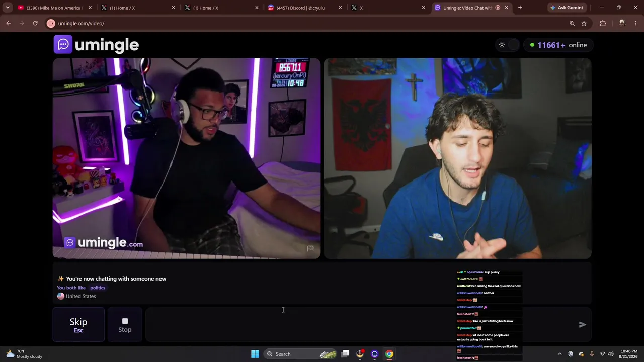Click the United States country label

(80, 296)
